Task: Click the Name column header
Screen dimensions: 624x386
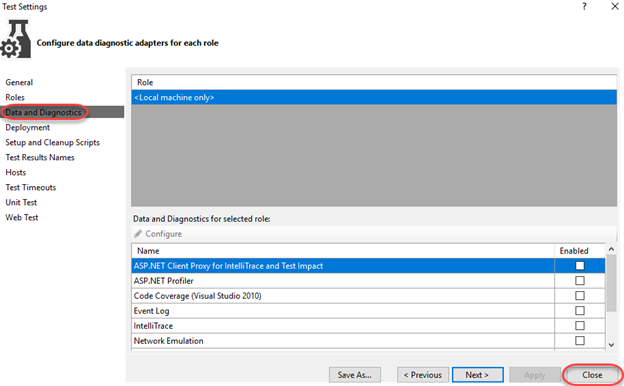Action: pyautogui.click(x=343, y=251)
